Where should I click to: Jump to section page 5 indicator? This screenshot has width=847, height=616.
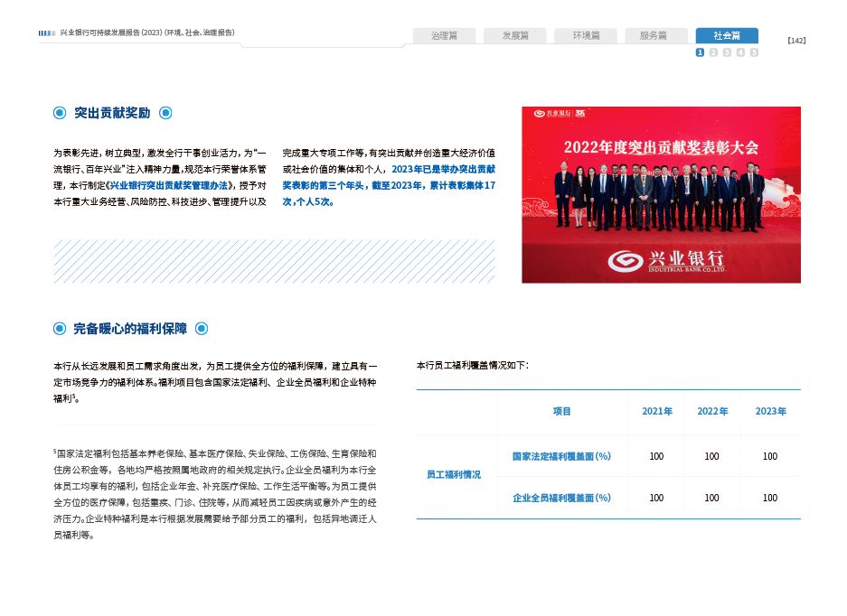pyautogui.click(x=754, y=52)
